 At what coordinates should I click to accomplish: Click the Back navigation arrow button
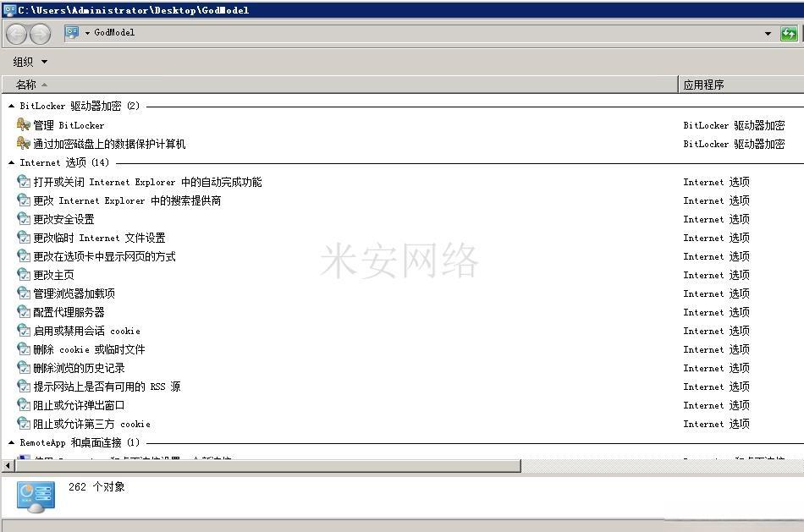pyautogui.click(x=16, y=34)
